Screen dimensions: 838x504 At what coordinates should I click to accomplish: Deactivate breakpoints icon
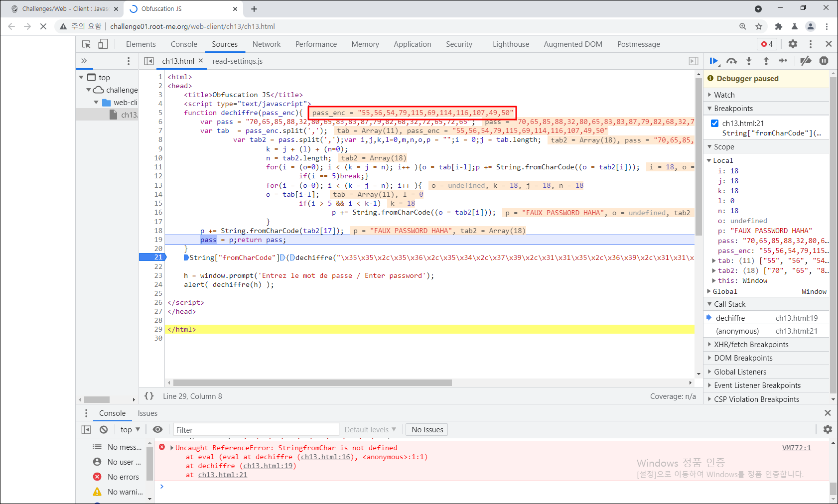pyautogui.click(x=806, y=61)
